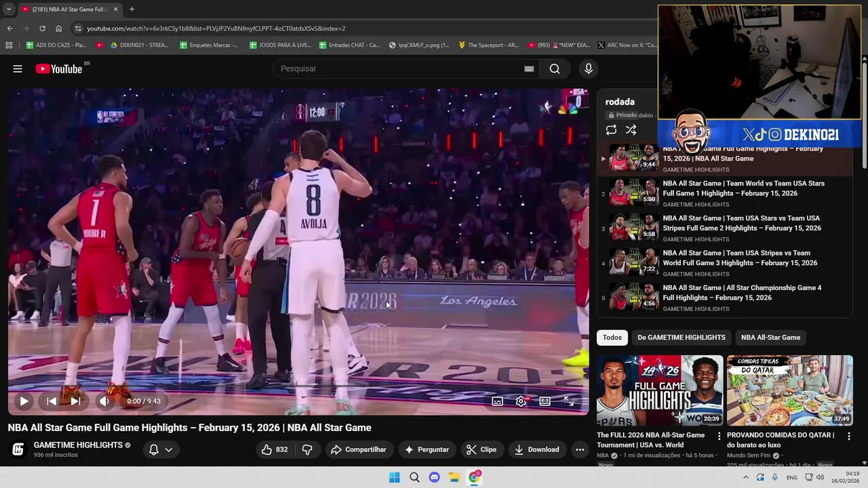Open Entradas CHAT bookmark
The width and height of the screenshot is (868, 488).
(x=349, y=45)
